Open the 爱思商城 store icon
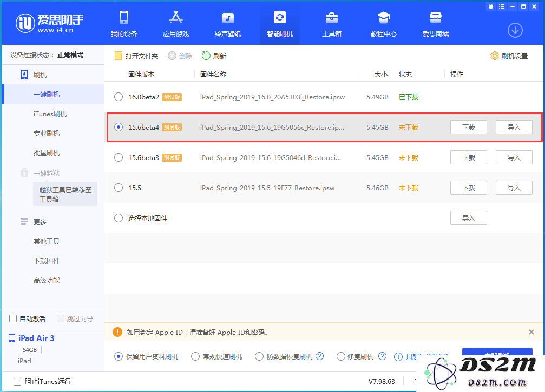This screenshot has height=392, width=545. (436, 17)
